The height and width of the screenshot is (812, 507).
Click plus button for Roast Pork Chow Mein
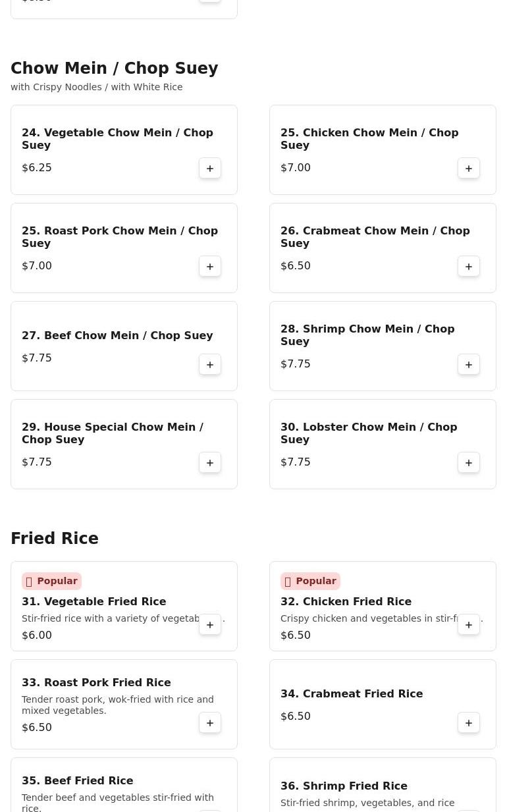pos(210,267)
